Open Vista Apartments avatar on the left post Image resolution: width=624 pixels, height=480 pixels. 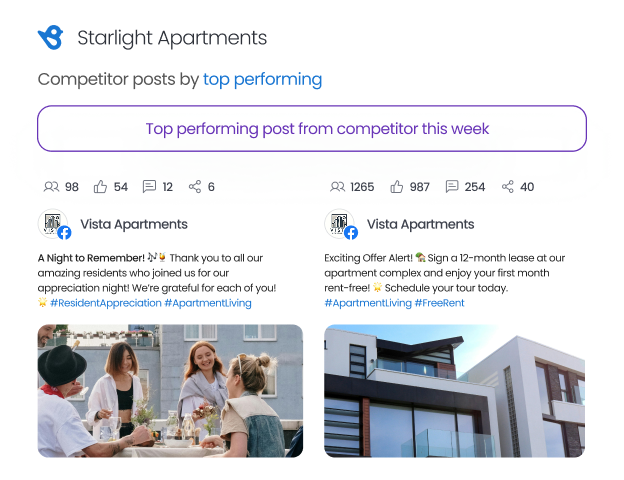[x=54, y=224]
